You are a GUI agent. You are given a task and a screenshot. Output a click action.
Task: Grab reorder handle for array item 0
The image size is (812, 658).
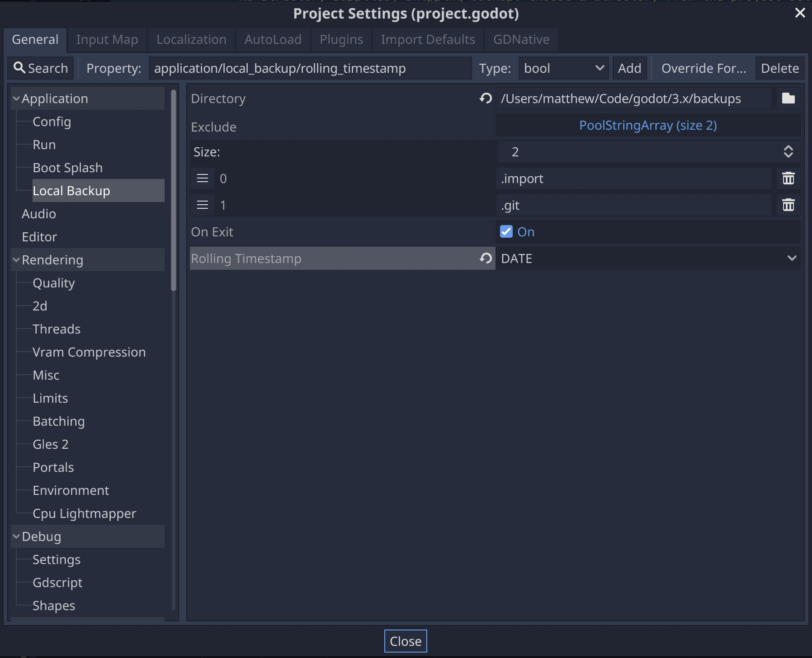(x=203, y=179)
